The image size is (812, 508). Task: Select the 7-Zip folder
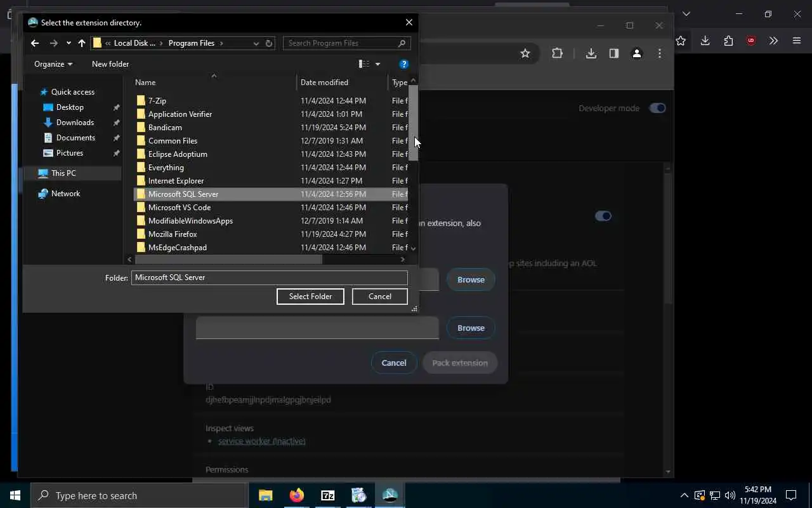[157, 101]
